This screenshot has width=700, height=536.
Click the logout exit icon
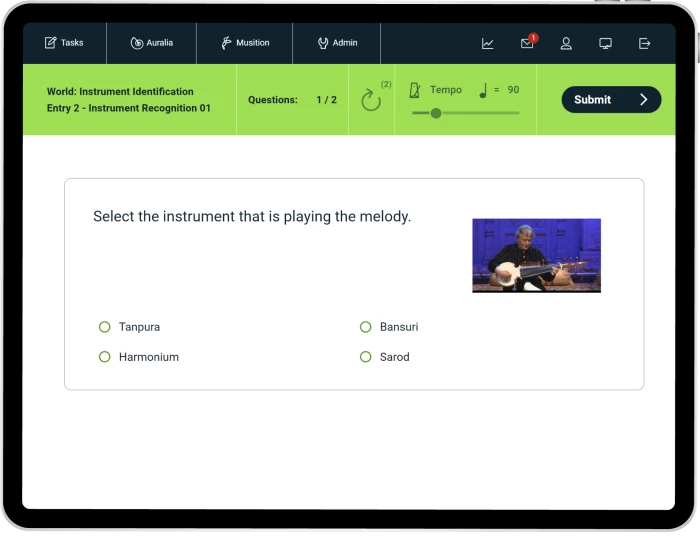pos(644,43)
